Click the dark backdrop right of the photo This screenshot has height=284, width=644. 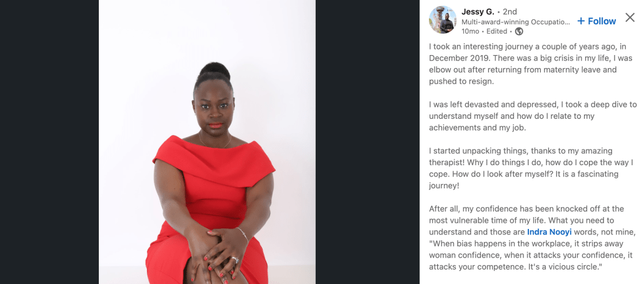[367, 142]
